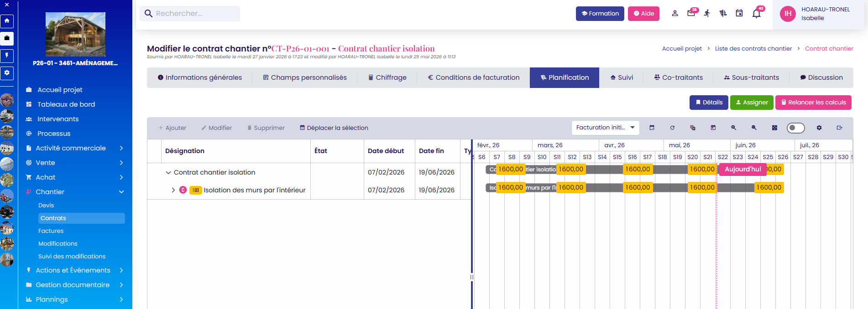The height and width of the screenshot is (309, 868).
Task: Switch to Champs personnalisés tab
Action: (305, 77)
